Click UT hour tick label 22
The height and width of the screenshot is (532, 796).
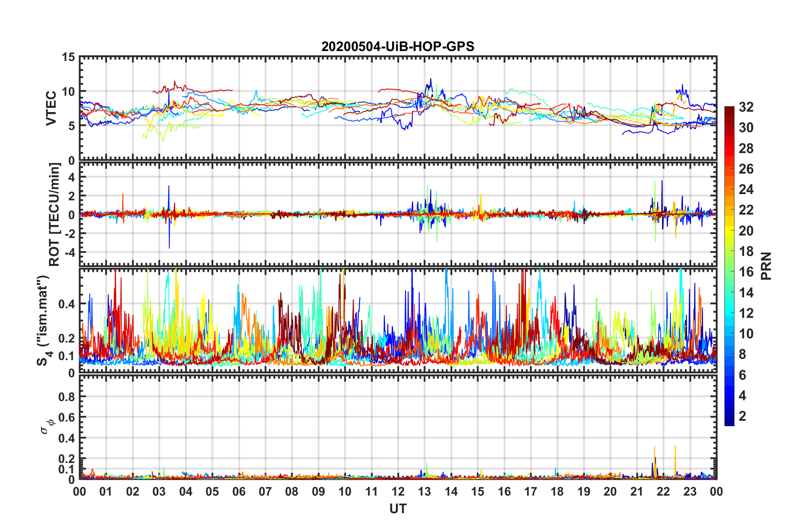[663, 491]
